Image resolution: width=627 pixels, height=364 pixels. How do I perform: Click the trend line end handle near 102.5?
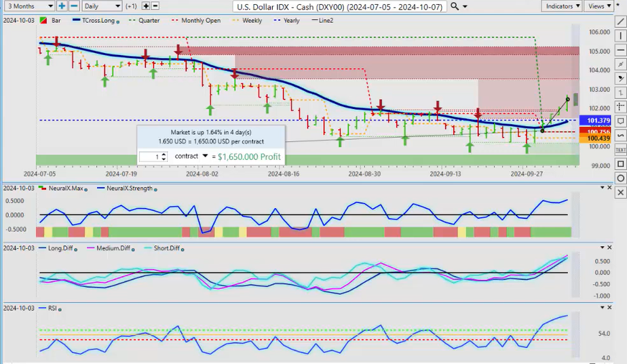tap(568, 99)
